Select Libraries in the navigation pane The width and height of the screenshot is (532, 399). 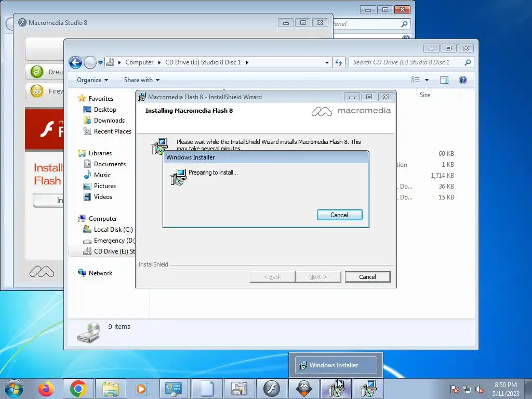coord(100,153)
